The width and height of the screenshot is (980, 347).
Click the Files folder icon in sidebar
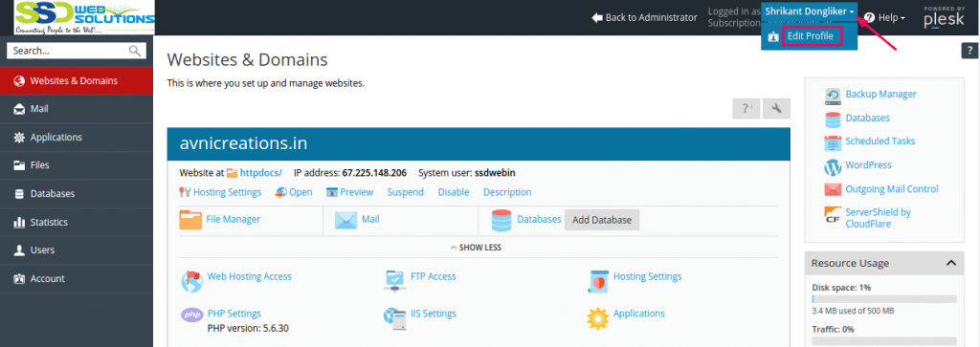19,165
